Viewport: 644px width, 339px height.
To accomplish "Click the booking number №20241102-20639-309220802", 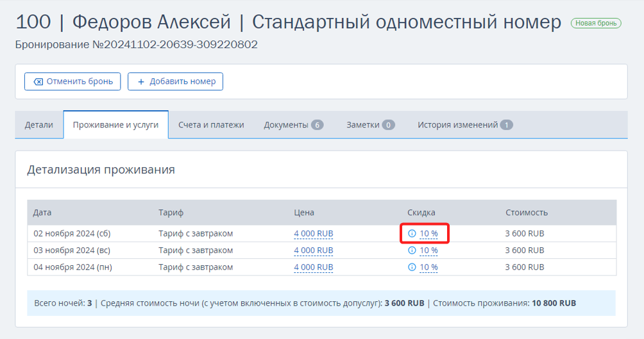I will (x=175, y=44).
